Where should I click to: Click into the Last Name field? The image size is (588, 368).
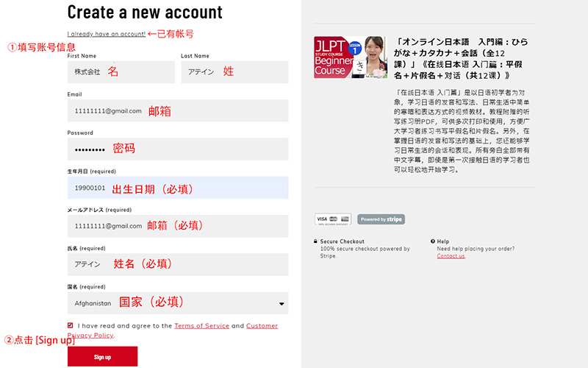click(x=234, y=72)
